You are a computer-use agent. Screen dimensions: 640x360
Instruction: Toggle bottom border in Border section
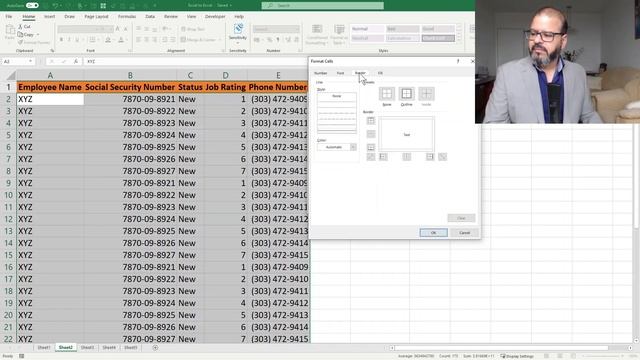[x=371, y=147]
